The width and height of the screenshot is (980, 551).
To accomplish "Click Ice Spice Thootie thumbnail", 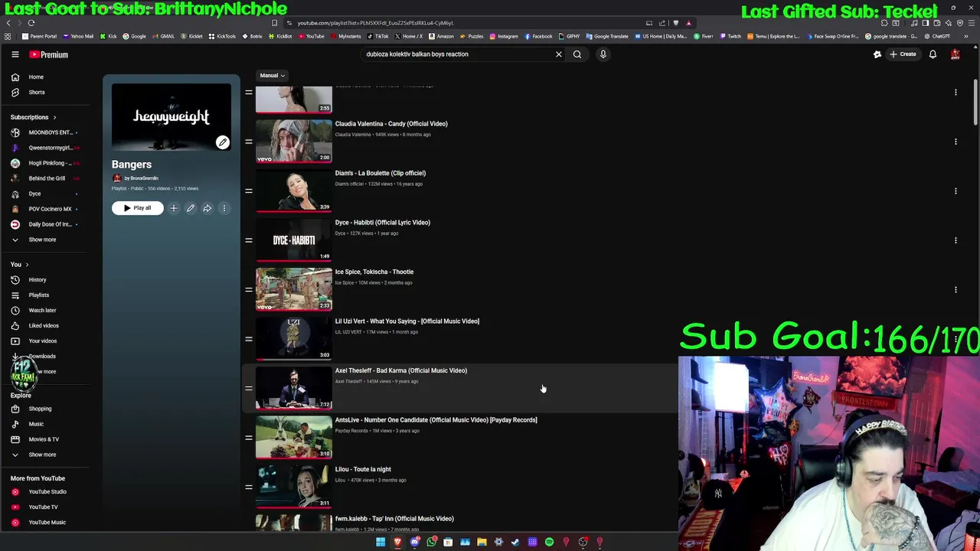I will coord(294,289).
